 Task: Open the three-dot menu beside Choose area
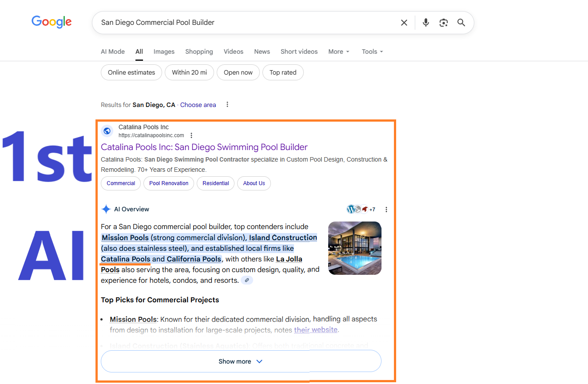pyautogui.click(x=227, y=105)
